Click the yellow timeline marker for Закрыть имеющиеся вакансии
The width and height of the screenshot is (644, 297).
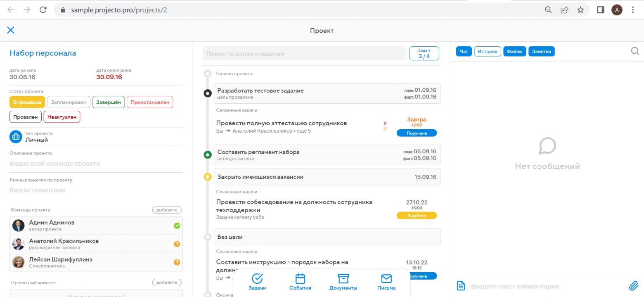tap(208, 177)
